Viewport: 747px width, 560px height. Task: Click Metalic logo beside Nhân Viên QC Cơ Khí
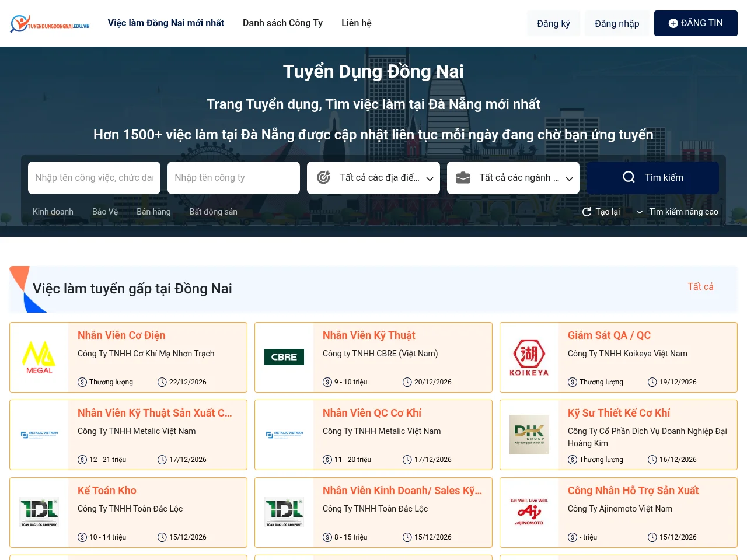pyautogui.click(x=284, y=435)
